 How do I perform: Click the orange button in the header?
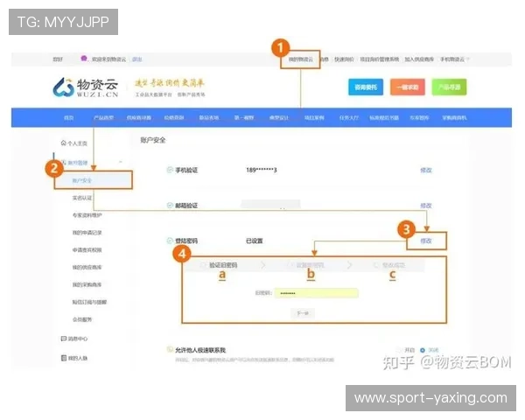click(408, 87)
